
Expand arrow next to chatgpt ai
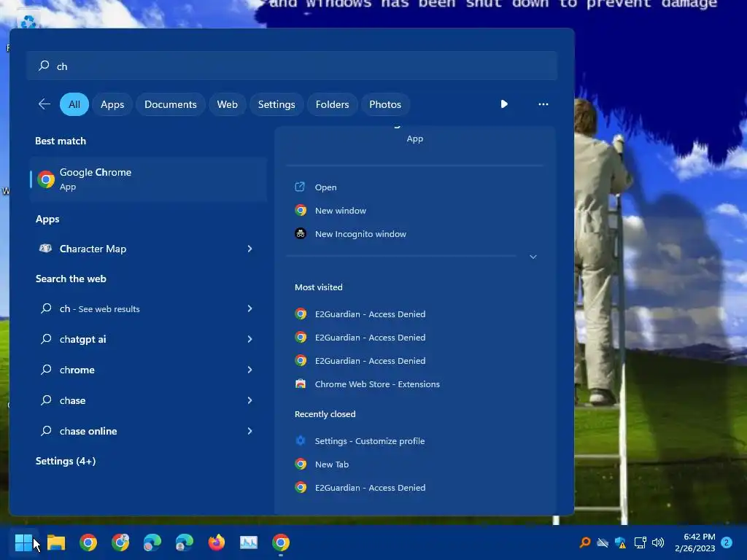tap(249, 339)
